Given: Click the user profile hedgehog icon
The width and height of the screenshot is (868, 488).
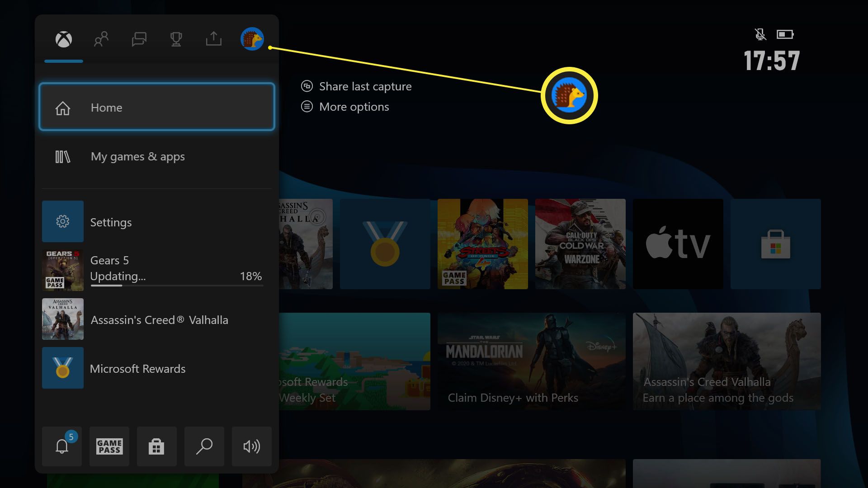Looking at the screenshot, I should pos(252,38).
